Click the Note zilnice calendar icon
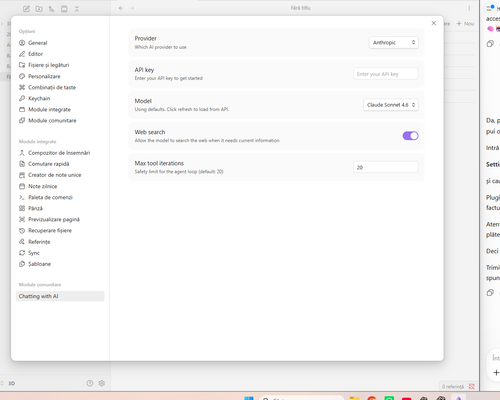This screenshot has width=500, height=400. pyautogui.click(x=22, y=186)
